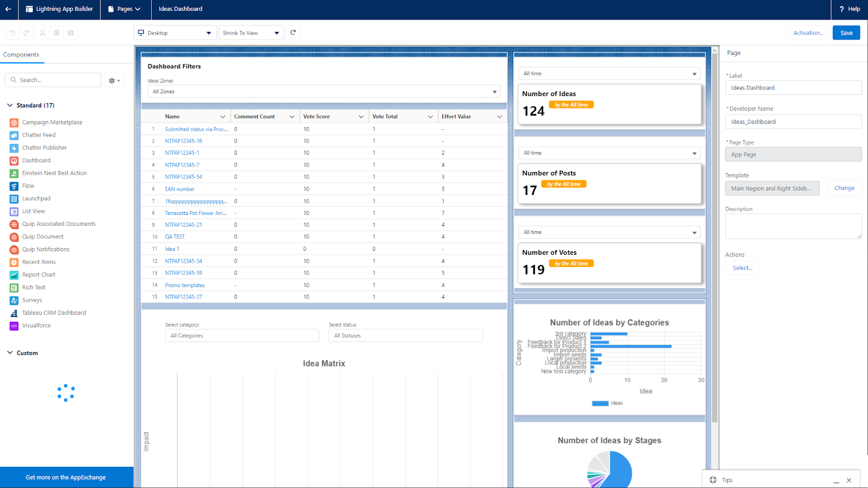This screenshot has width=868, height=488.
Task: Open the Help menu
Action: point(850,9)
